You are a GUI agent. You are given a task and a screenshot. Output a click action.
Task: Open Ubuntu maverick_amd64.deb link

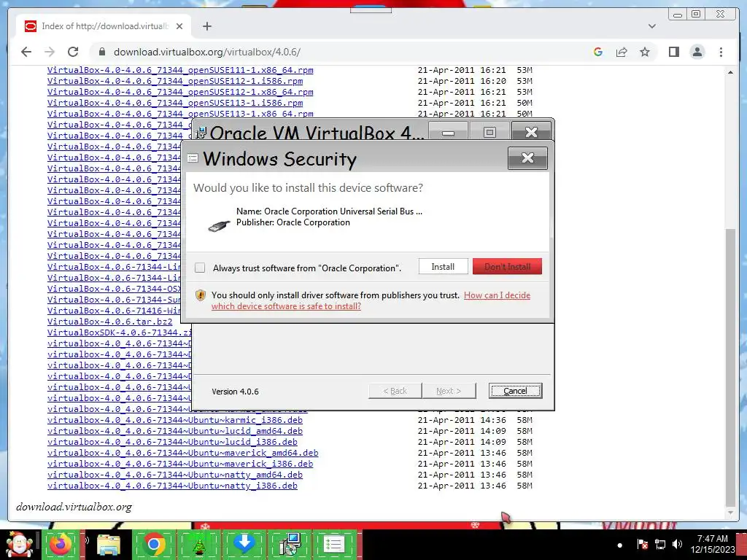[182, 453]
